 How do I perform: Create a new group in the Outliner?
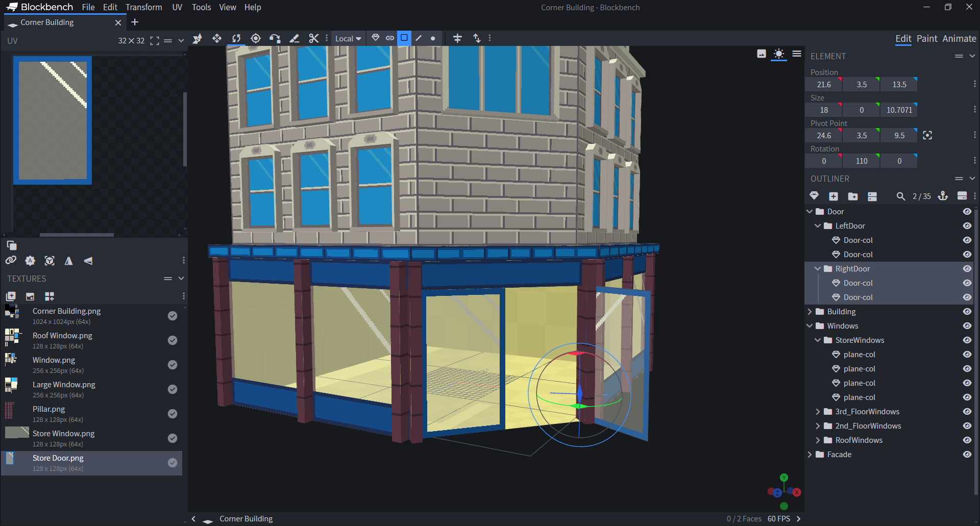point(853,196)
